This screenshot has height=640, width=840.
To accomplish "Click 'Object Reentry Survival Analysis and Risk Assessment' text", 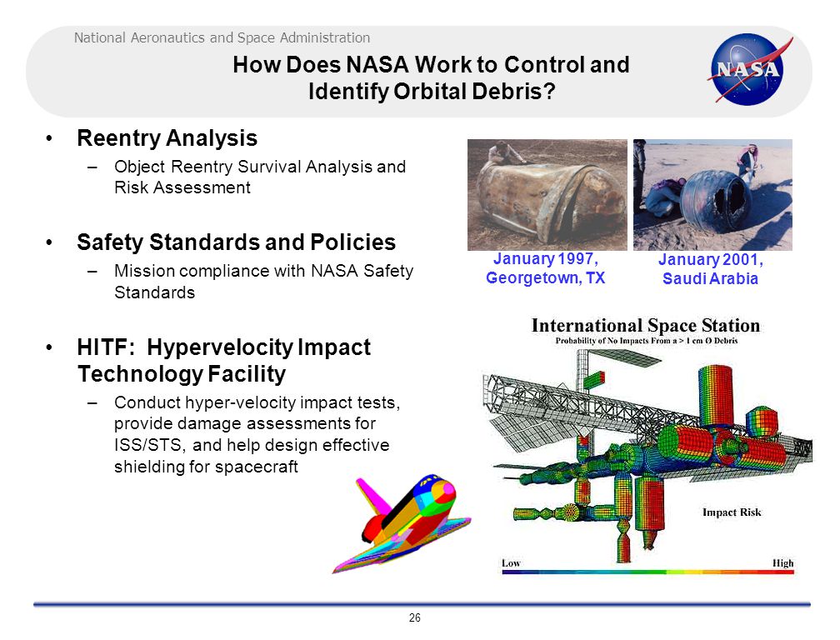I will tap(260, 177).
